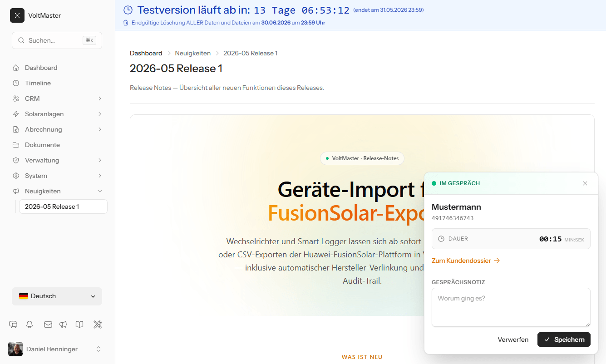Click the VoltMaster · Release-Notes badge
This screenshot has height=364, width=606.
coord(362,158)
